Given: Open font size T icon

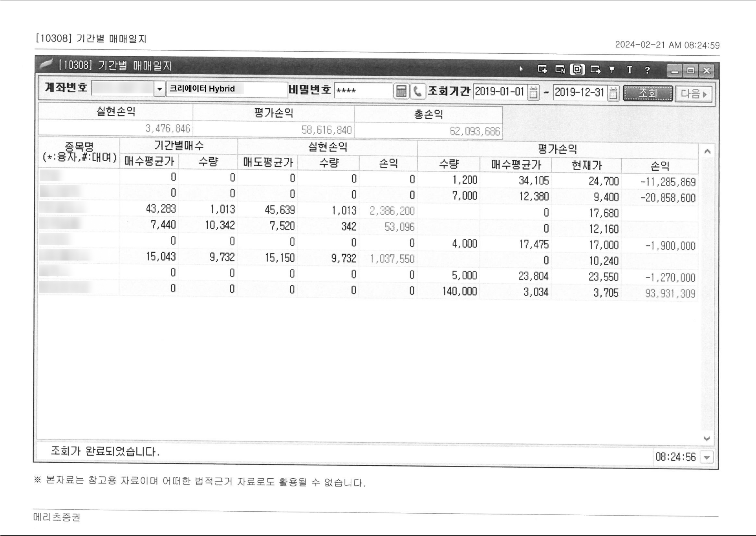Looking at the screenshot, I should 630,70.
